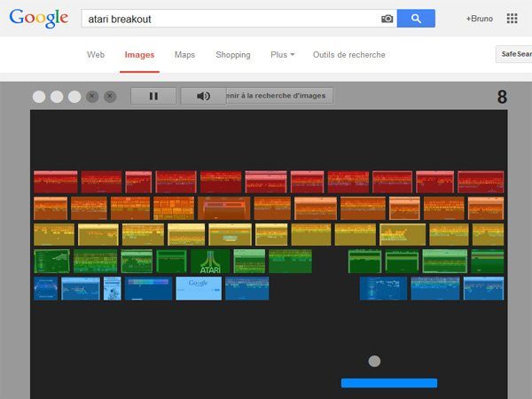Image resolution: width=532 pixels, height=399 pixels.
Task: Switch to the Web tab
Action: click(96, 55)
